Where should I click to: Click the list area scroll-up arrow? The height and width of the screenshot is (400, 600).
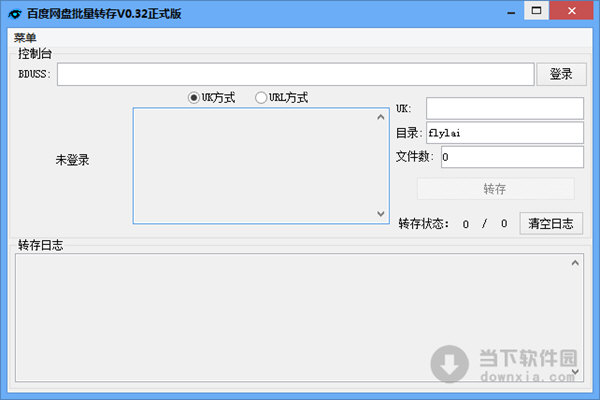click(381, 117)
